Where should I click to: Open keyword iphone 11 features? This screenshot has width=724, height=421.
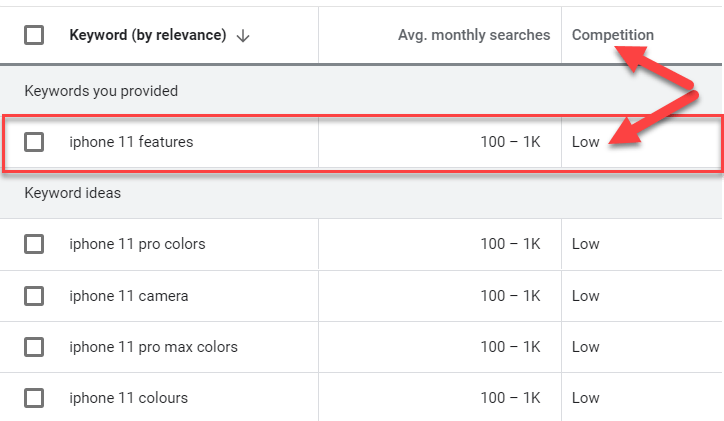click(131, 142)
